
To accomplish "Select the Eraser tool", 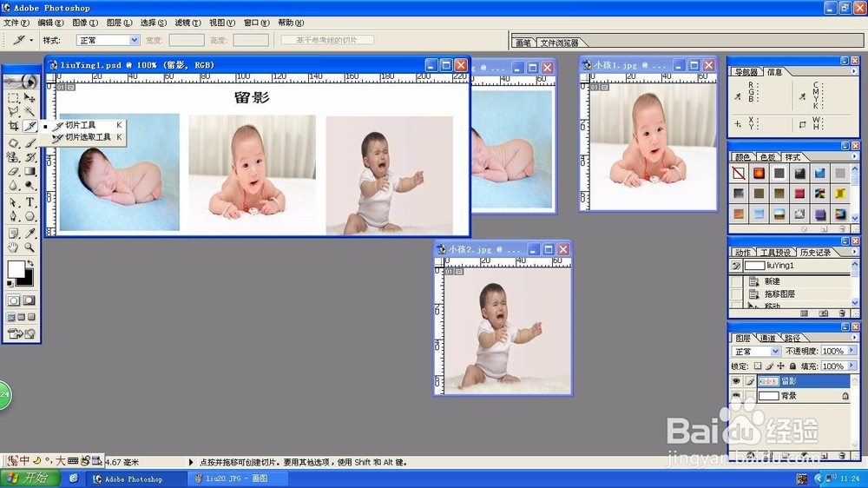I will (x=13, y=171).
